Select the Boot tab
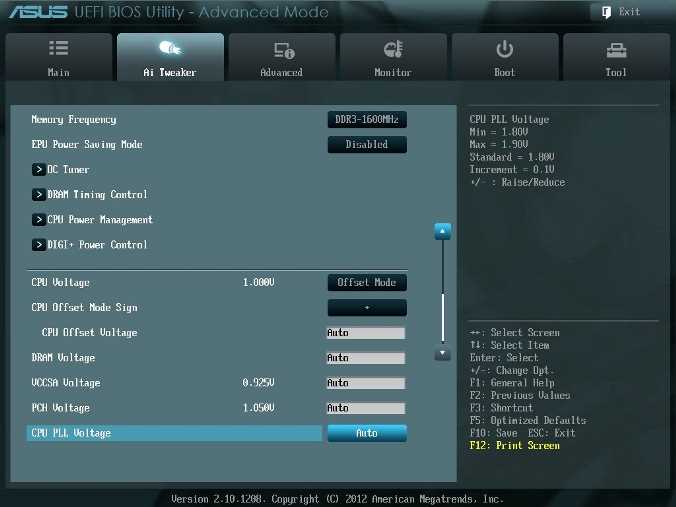 505,57
